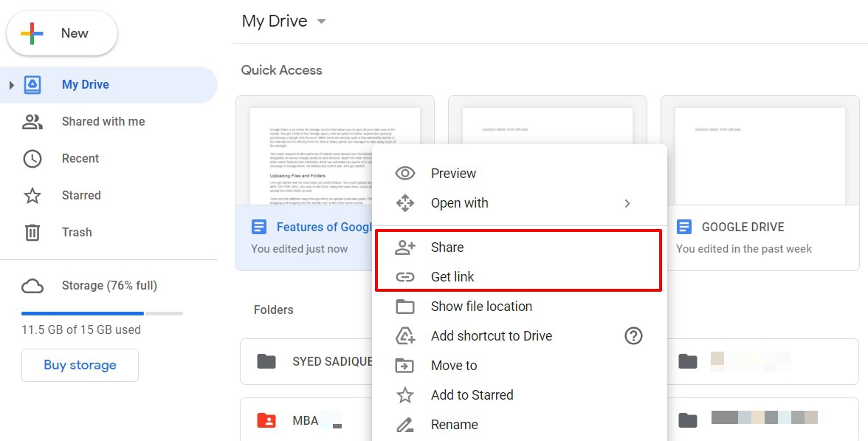Expand the Open with submenu arrow
The height and width of the screenshot is (441, 868).
(x=627, y=203)
